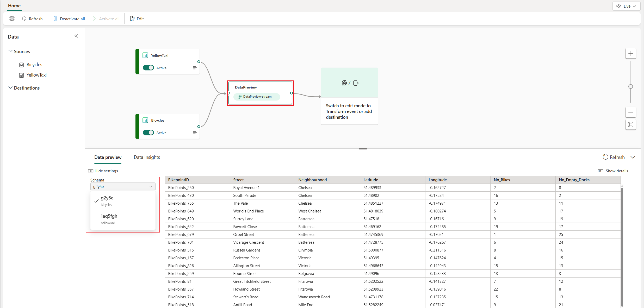Viewport: 644px width, 308px height.
Task: Toggle the YellowTaxi Active switch
Action: point(148,68)
